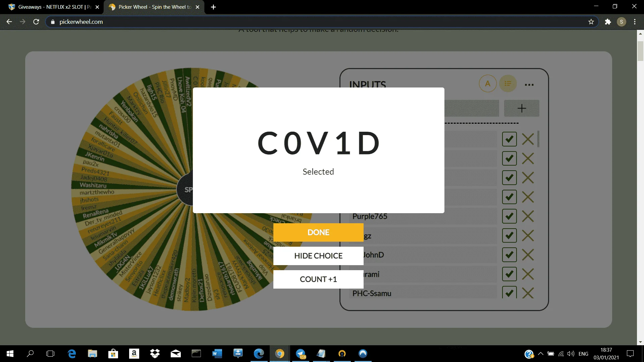Switch to the list view icon in Inputs
The width and height of the screenshot is (644, 362).
coord(508,83)
